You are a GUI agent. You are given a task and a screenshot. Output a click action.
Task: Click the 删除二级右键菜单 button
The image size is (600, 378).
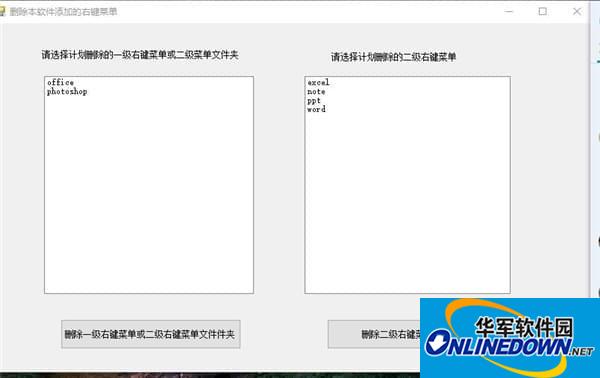(374, 334)
